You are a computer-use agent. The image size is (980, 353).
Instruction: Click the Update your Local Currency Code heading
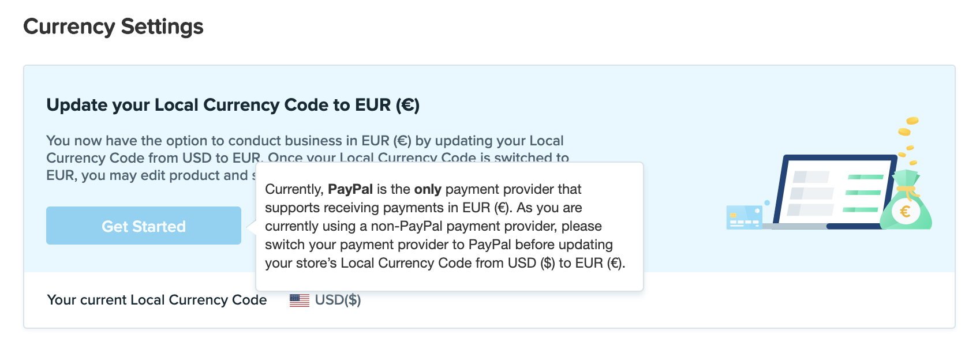[233, 105]
